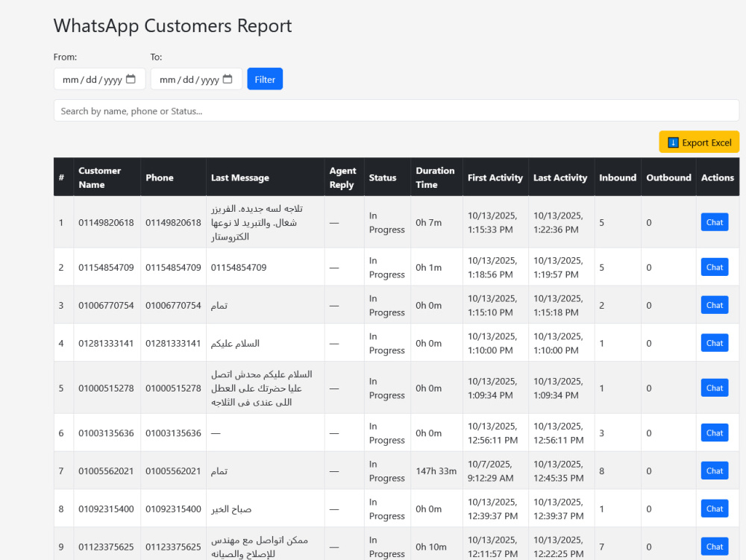The width and height of the screenshot is (746, 560).
Task: Open Chat for customer 01149820618
Action: [714, 222]
